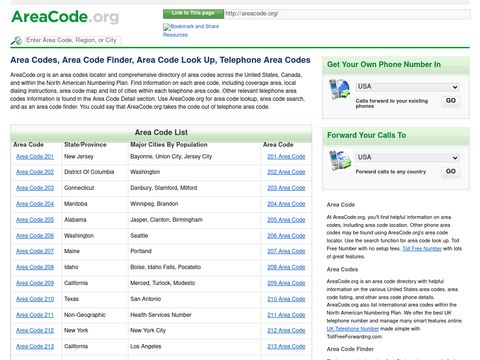
Task: Click the phone globe icon under Forward Your Calls To
Action: point(340,160)
